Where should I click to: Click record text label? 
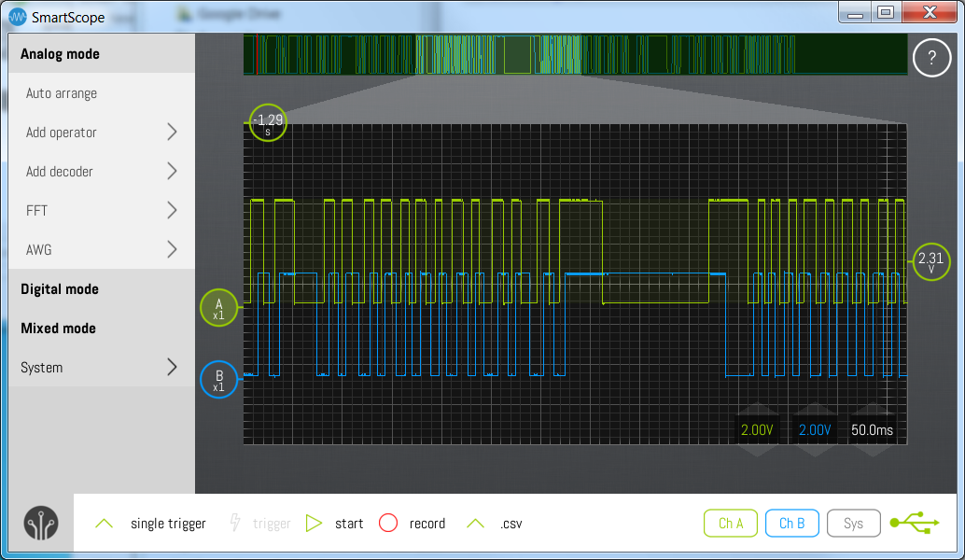click(427, 524)
